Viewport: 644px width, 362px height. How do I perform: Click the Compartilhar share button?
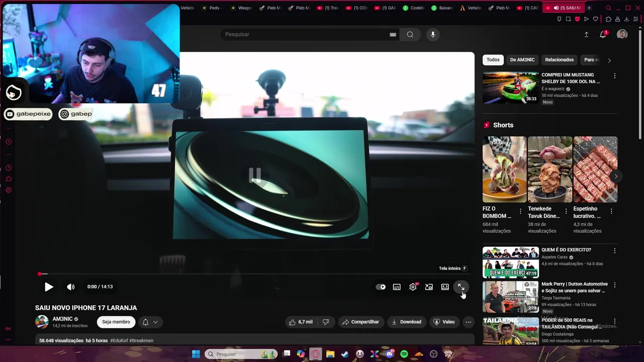click(x=361, y=322)
